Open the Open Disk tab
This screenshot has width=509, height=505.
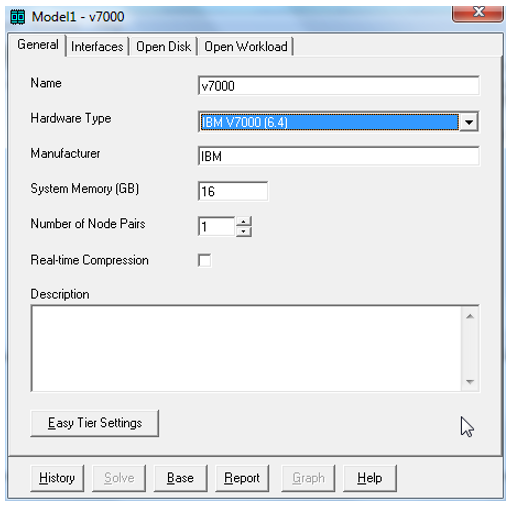[x=163, y=47]
